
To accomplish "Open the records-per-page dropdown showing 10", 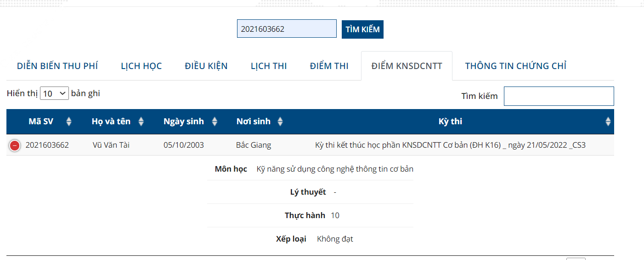I will pyautogui.click(x=54, y=93).
